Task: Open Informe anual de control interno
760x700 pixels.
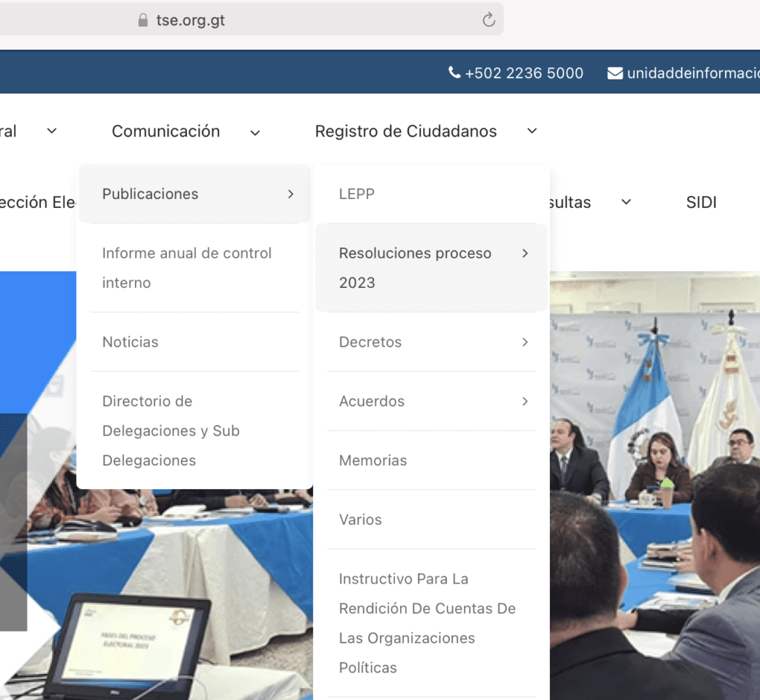Action: 186,267
